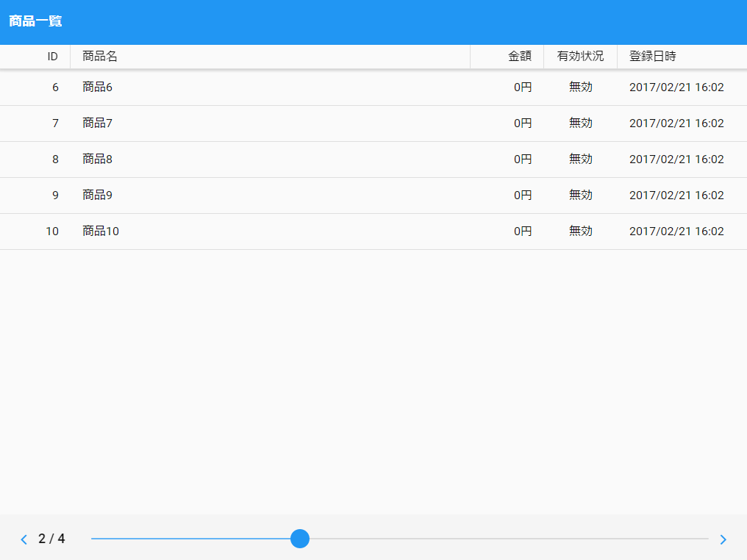
Task: Click 無効 status in 商品6 row
Action: (x=580, y=87)
